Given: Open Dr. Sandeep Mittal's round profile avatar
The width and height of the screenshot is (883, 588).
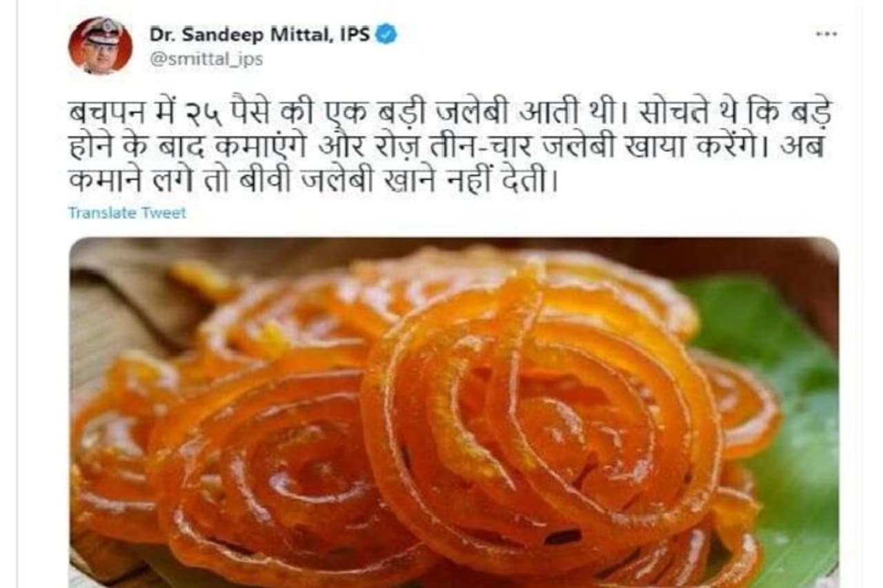Looking at the screenshot, I should (x=100, y=45).
